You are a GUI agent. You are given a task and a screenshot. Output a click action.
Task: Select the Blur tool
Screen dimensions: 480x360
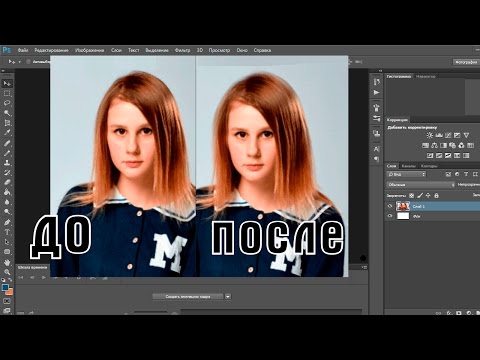[x=7, y=202]
